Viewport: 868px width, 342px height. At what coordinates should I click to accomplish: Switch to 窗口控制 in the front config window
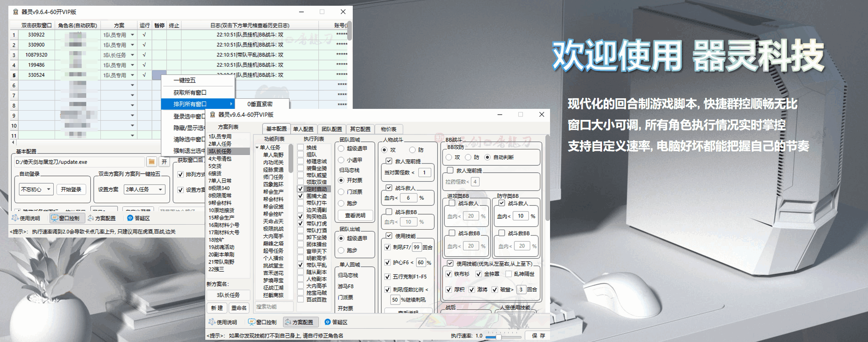coord(263,322)
